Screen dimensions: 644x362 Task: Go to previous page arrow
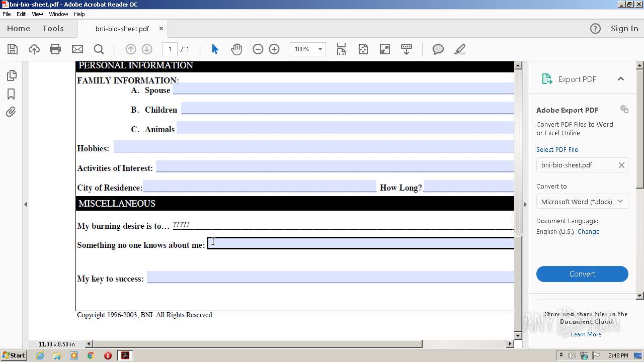click(130, 49)
